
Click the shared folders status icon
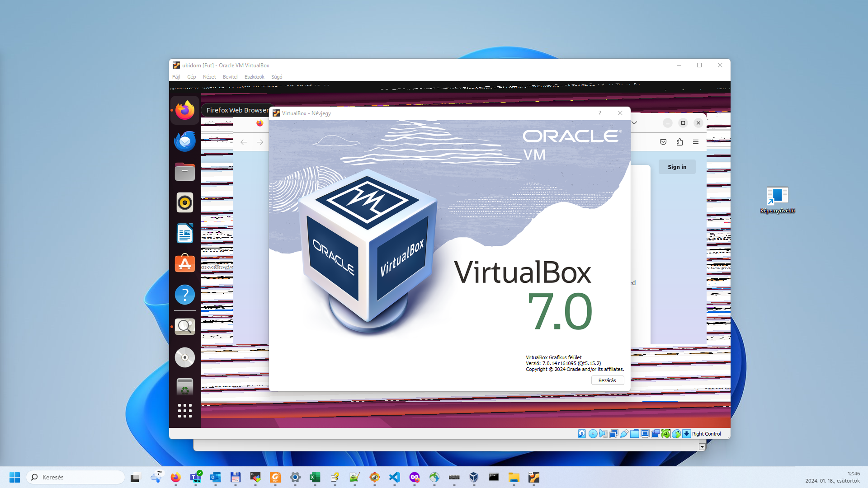[634, 434]
